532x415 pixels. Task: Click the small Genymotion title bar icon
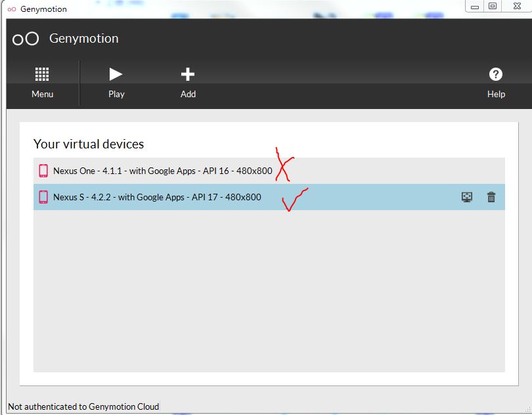[12, 9]
